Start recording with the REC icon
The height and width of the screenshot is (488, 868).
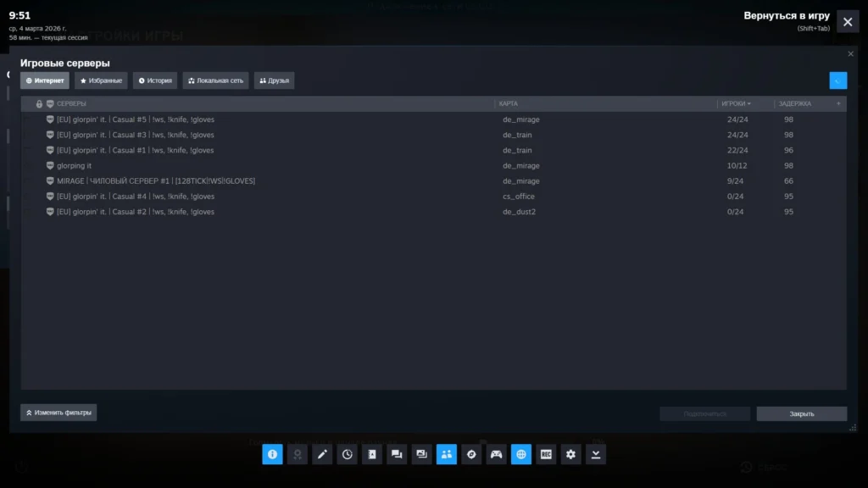point(546,454)
